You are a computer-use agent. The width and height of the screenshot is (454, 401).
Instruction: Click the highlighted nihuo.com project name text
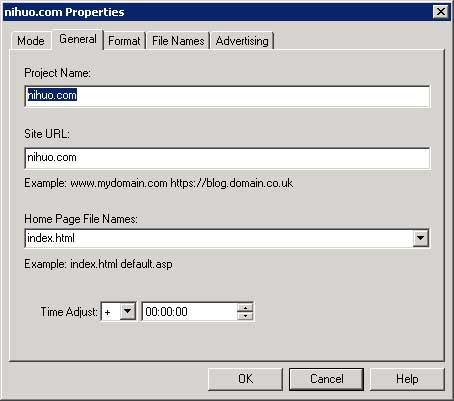click(52, 95)
